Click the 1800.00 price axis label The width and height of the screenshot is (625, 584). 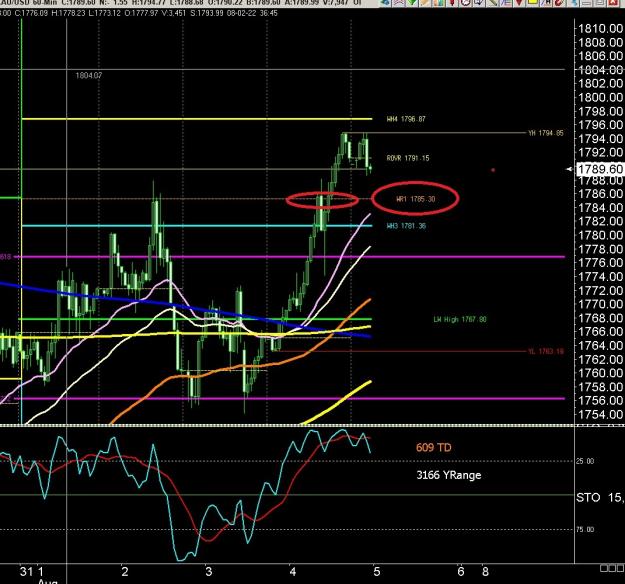[600, 97]
